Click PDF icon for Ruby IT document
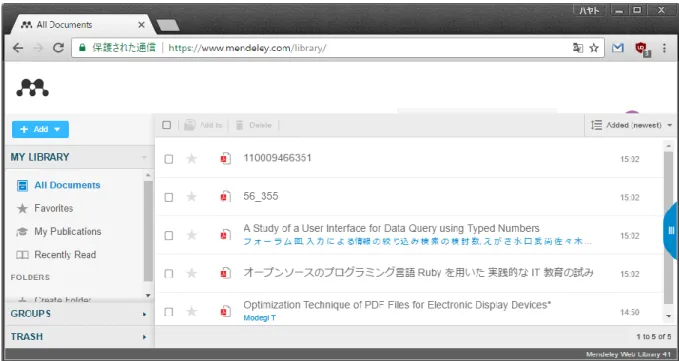This screenshot has height=361, width=679. click(225, 273)
